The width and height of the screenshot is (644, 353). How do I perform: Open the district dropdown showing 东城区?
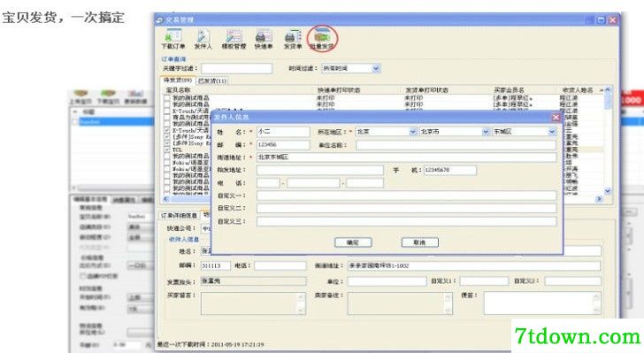552,132
